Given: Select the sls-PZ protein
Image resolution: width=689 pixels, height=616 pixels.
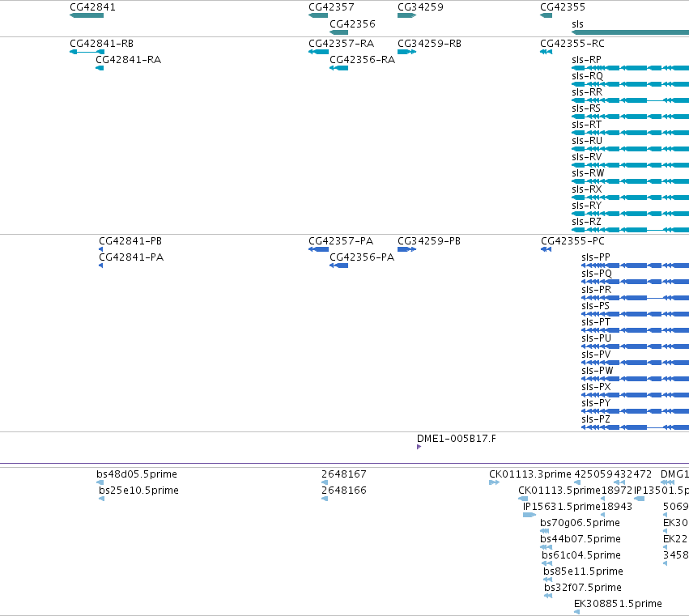Looking at the screenshot, I should point(635,427).
